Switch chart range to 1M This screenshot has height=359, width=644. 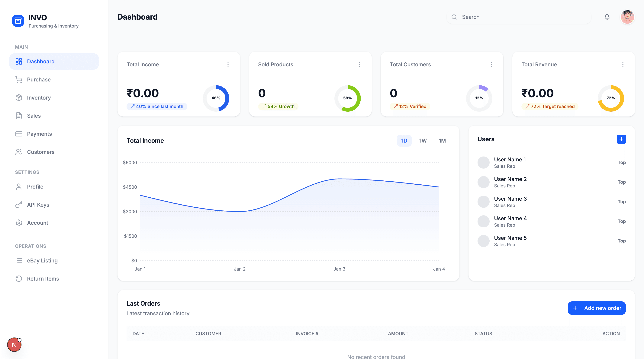[x=442, y=140]
